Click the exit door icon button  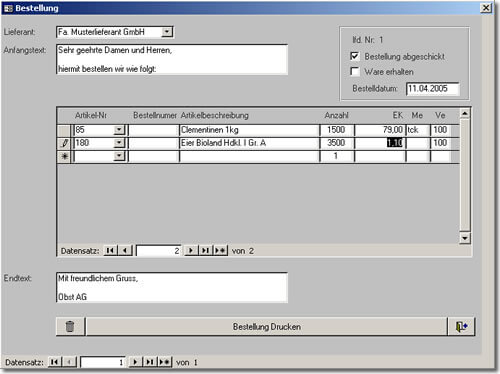tap(461, 326)
